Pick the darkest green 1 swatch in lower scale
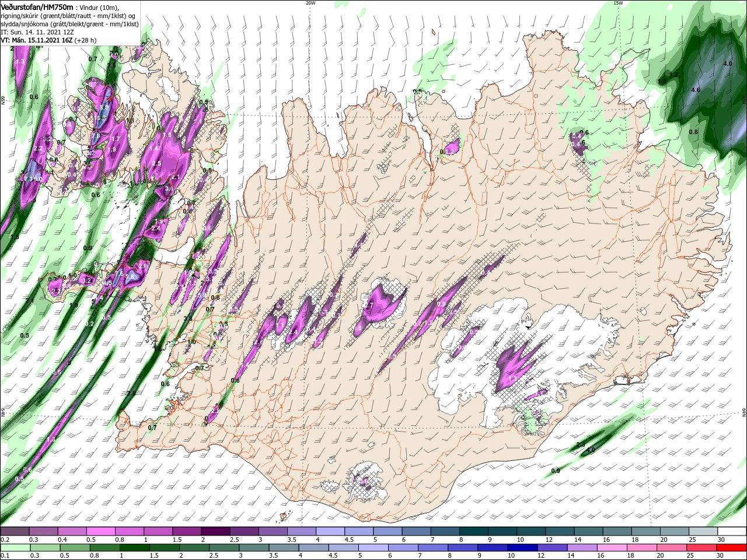 [x=134, y=547]
